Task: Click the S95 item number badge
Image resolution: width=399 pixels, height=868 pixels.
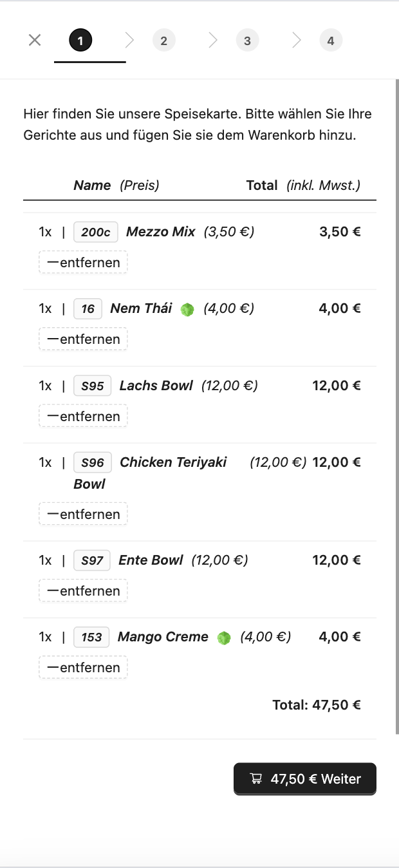Action: click(93, 386)
